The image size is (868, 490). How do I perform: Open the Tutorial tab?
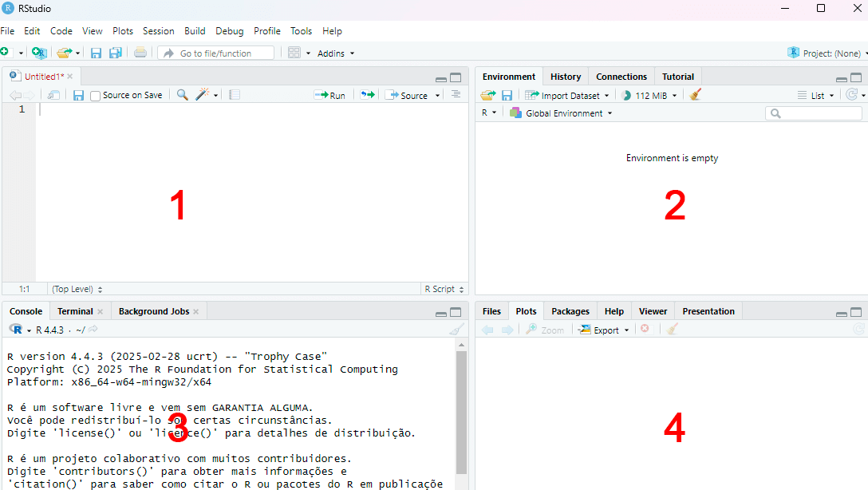click(x=677, y=77)
